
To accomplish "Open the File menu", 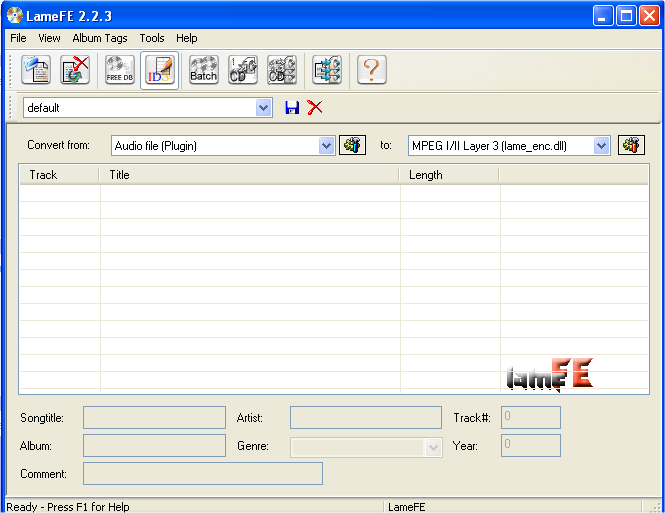I will pos(18,38).
